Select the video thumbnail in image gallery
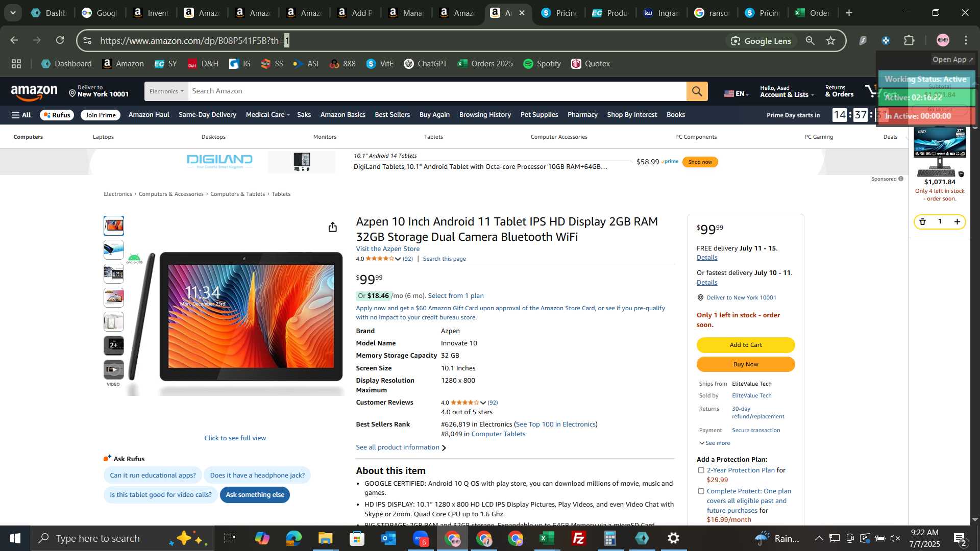This screenshot has height=551, width=980. pyautogui.click(x=113, y=369)
